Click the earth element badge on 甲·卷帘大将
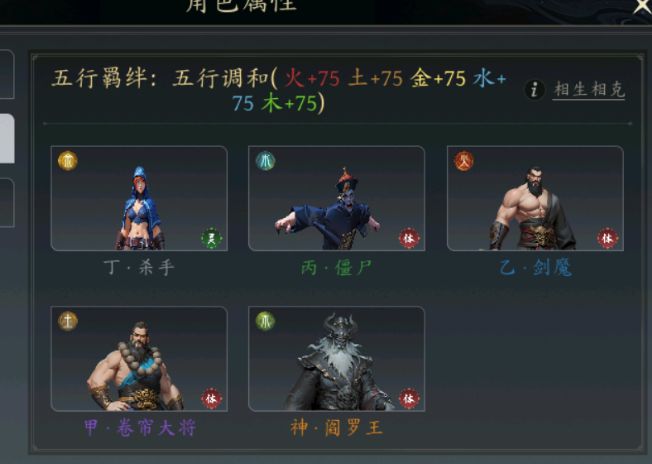The height and width of the screenshot is (464, 652). (x=67, y=321)
